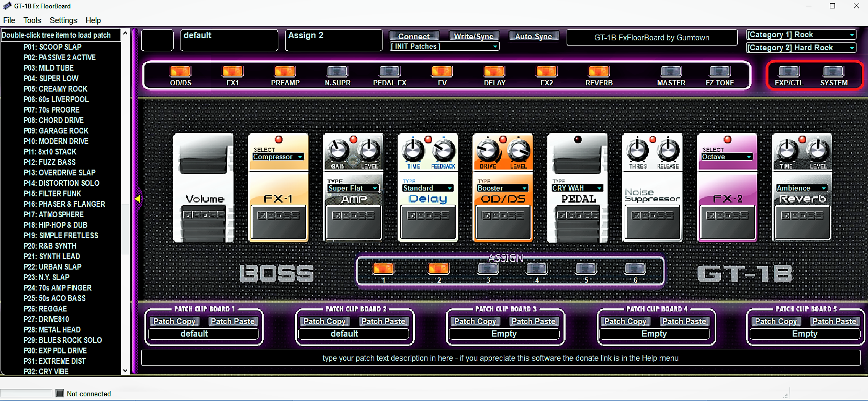Open the FX-2 Octave select dropdown
Screen dimensions: 868x401
tap(727, 157)
